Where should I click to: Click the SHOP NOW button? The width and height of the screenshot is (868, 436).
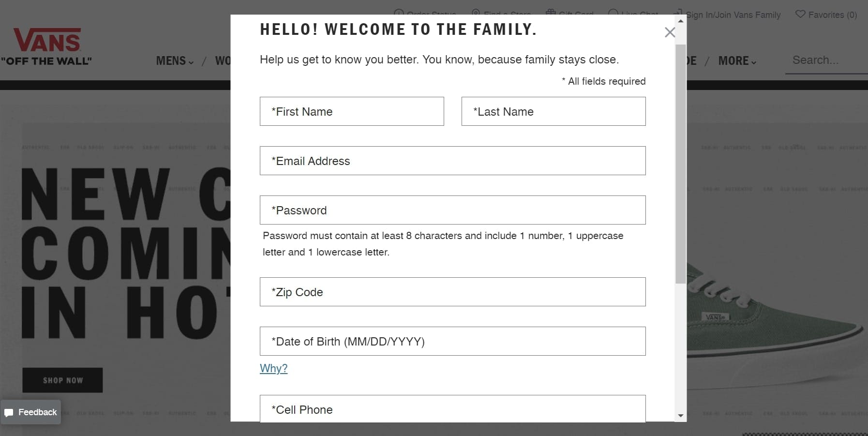[x=62, y=380]
